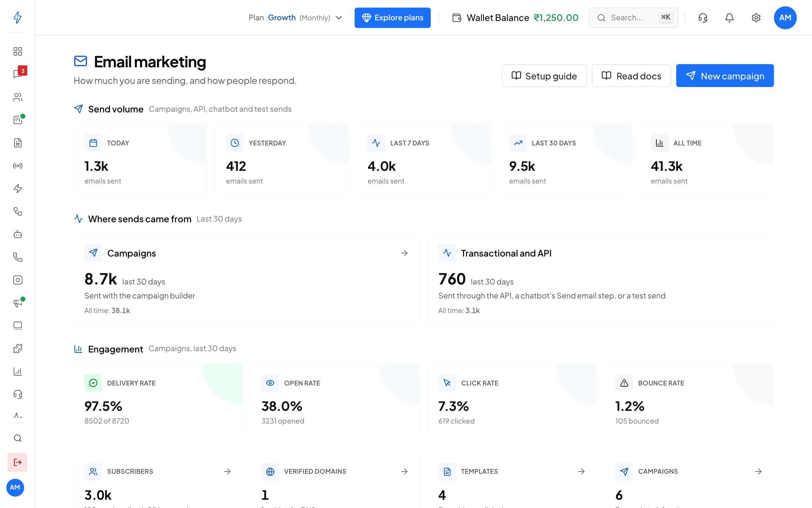Start a New campaign

(725, 76)
